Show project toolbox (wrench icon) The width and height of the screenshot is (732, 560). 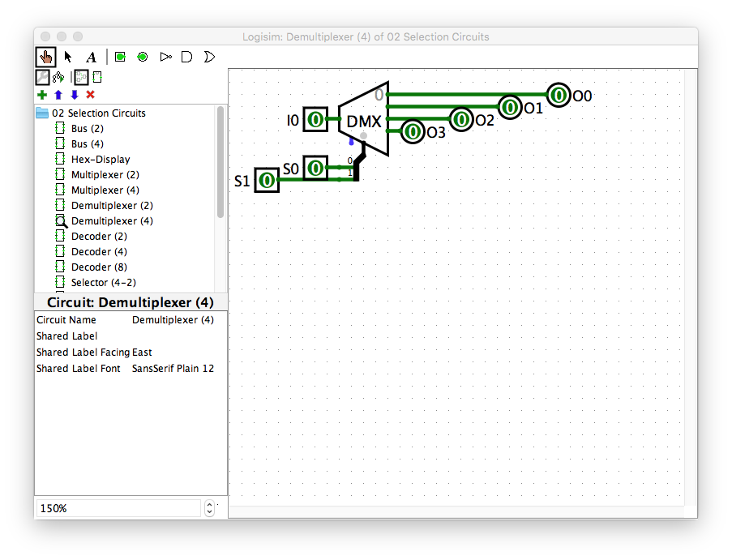click(x=42, y=77)
